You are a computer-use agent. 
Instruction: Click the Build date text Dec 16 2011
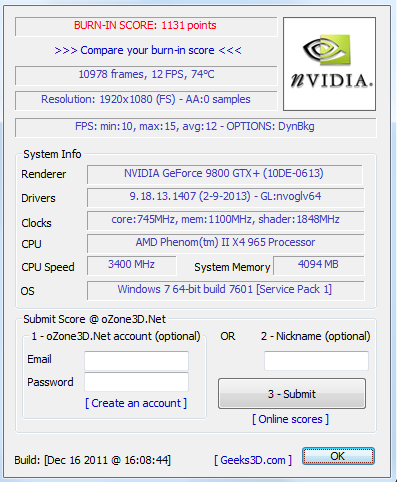point(93,460)
